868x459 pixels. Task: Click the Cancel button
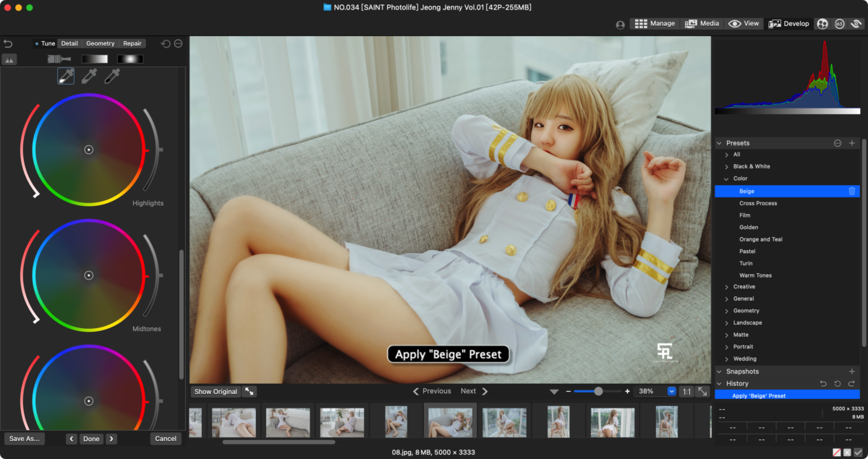tap(166, 439)
